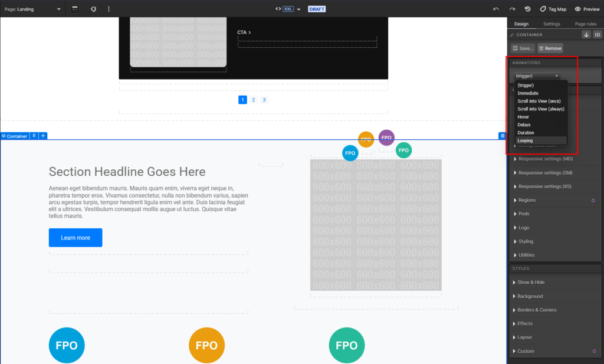604x364 pixels.
Task: Add element with the plus icon beside Container
Action: pos(43,136)
